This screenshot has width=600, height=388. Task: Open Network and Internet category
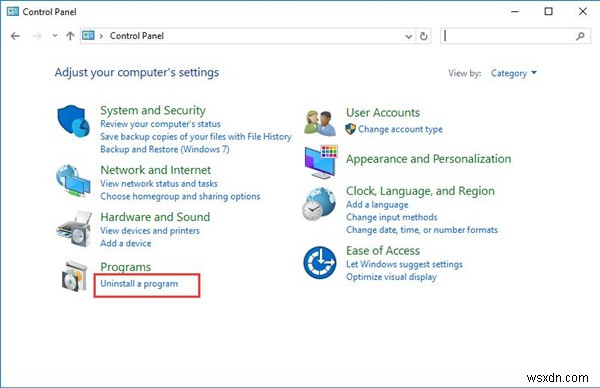155,170
